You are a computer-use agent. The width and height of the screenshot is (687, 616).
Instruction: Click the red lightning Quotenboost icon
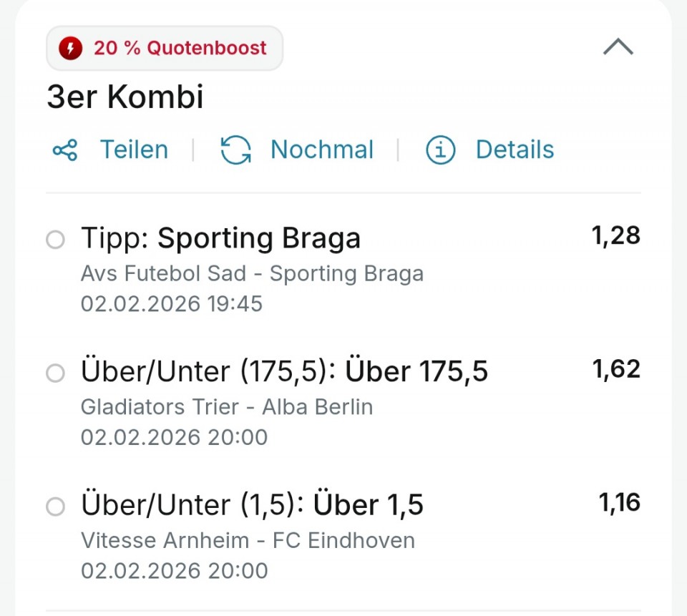point(71,49)
